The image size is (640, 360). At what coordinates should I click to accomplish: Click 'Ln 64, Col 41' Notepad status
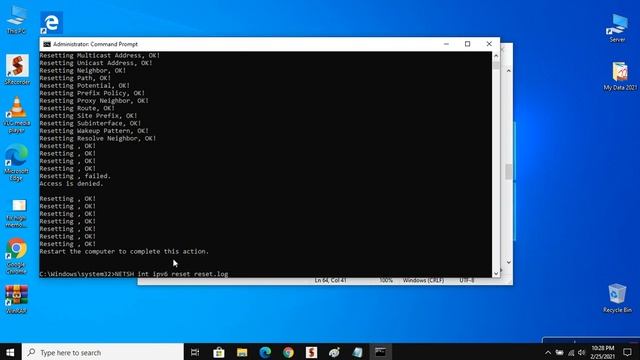330,280
